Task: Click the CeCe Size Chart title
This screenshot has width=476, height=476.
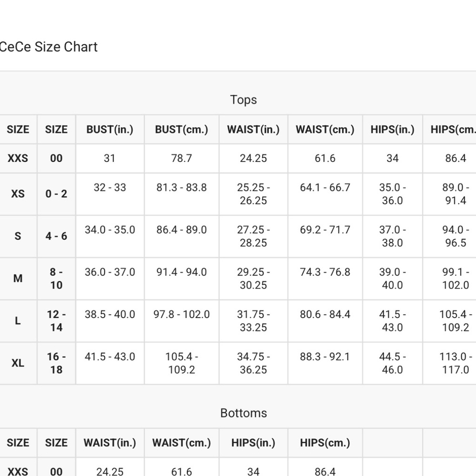Action: (48, 47)
